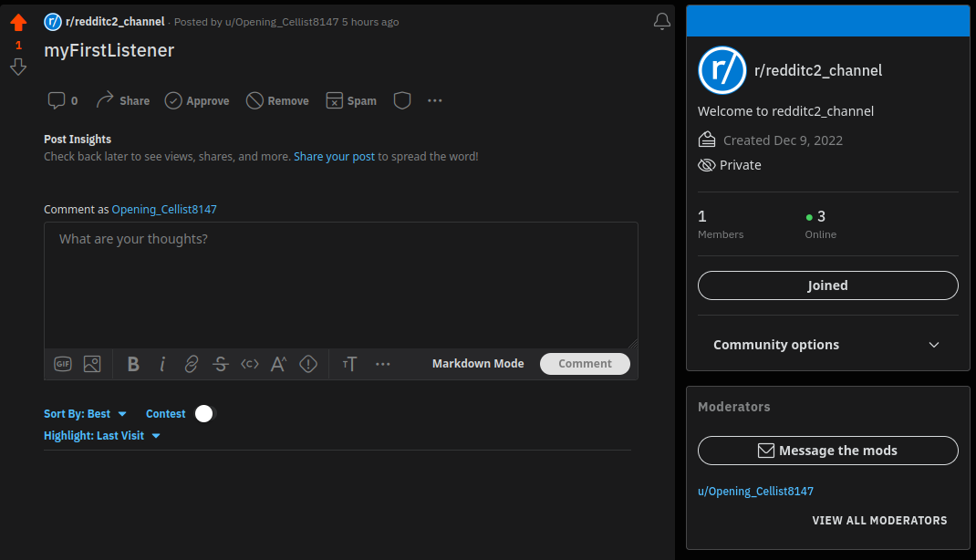Click the shield moderation icon
Image resolution: width=976 pixels, height=560 pixels.
pos(402,100)
